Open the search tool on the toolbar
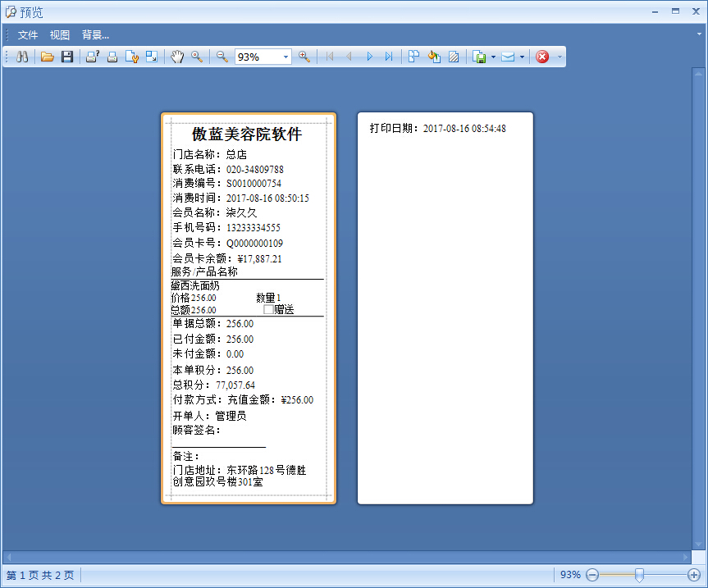708x588 pixels. click(22, 57)
